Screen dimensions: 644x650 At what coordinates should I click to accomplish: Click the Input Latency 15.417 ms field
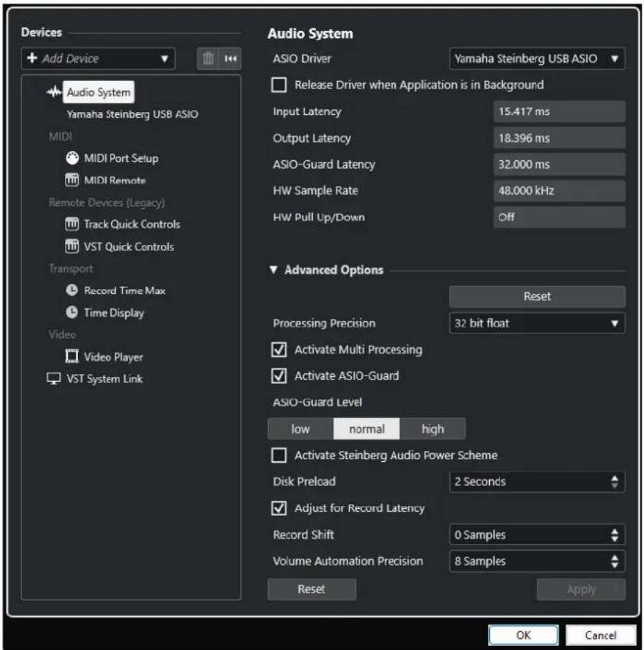559,111
